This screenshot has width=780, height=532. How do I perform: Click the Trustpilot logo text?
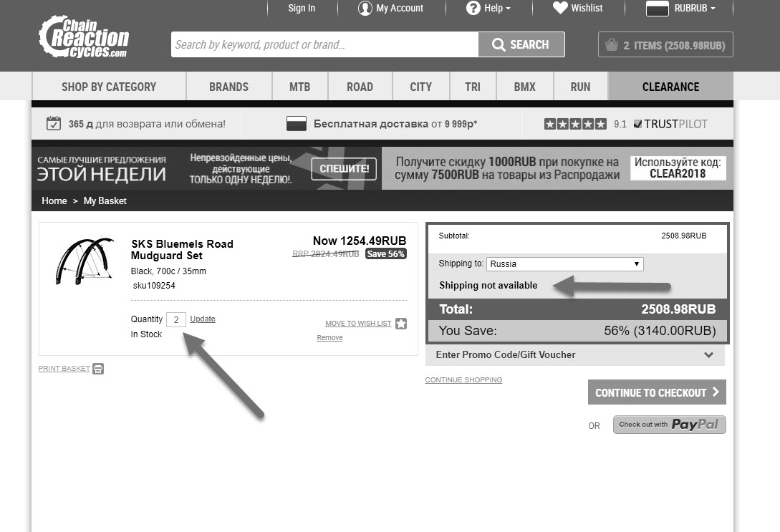[x=670, y=124]
